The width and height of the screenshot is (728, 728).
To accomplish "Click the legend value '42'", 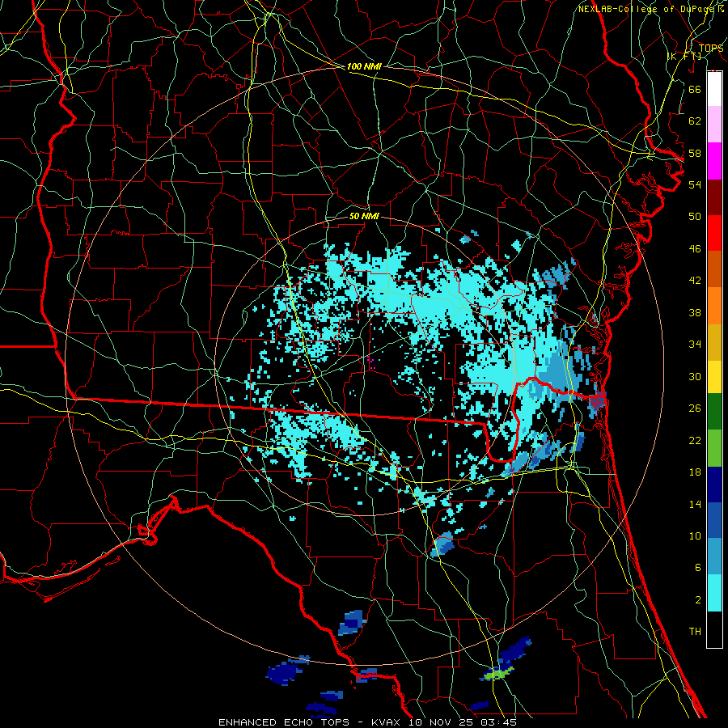I will click(695, 281).
